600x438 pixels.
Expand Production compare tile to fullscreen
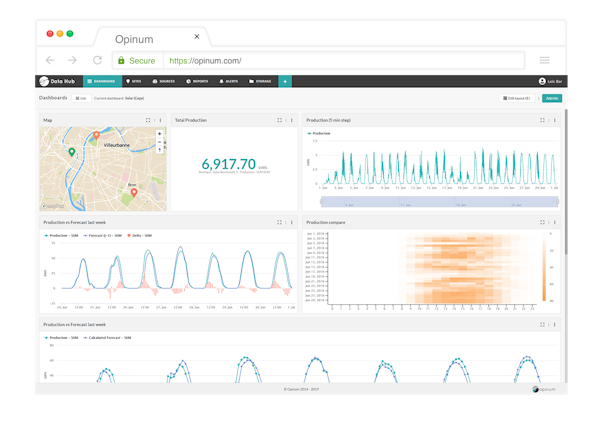[542, 222]
